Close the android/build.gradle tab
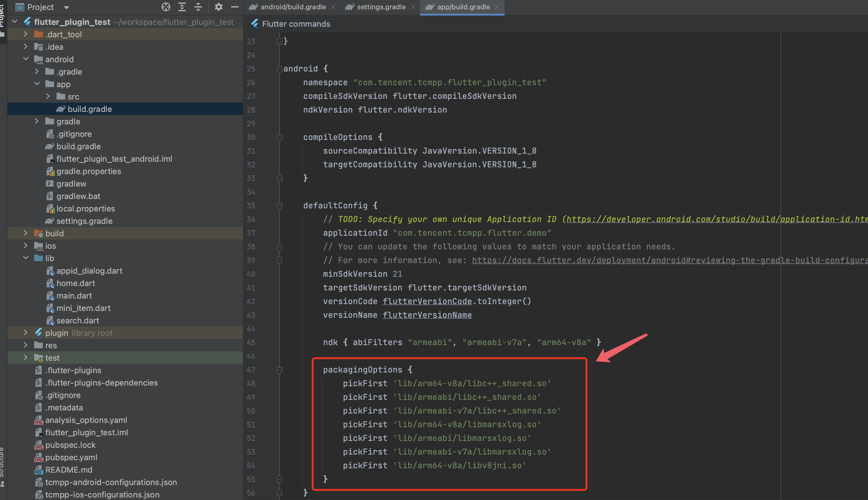The width and height of the screenshot is (868, 500). click(x=333, y=7)
